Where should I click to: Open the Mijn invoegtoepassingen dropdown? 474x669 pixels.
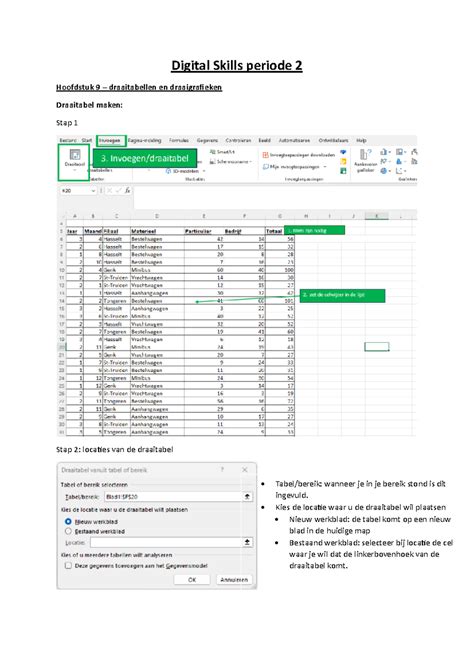(325, 167)
